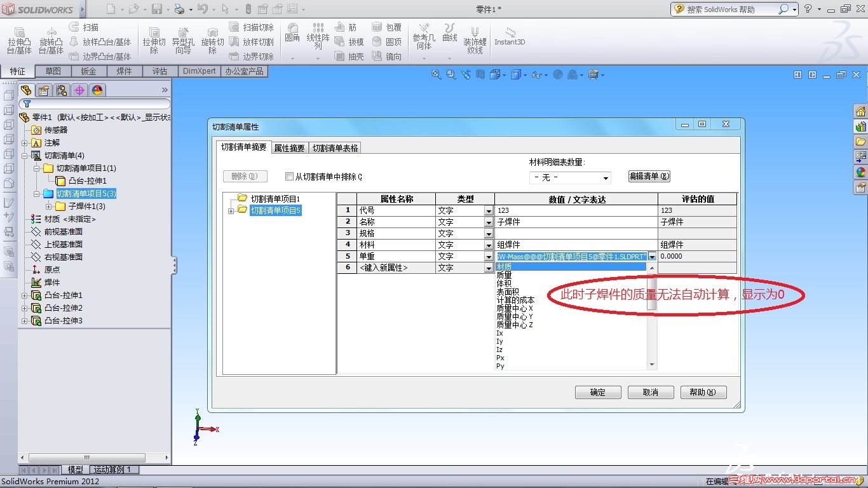Choose the 拉伸切除 extruded cut tool
This screenshot has width=868, height=488.
point(154,41)
